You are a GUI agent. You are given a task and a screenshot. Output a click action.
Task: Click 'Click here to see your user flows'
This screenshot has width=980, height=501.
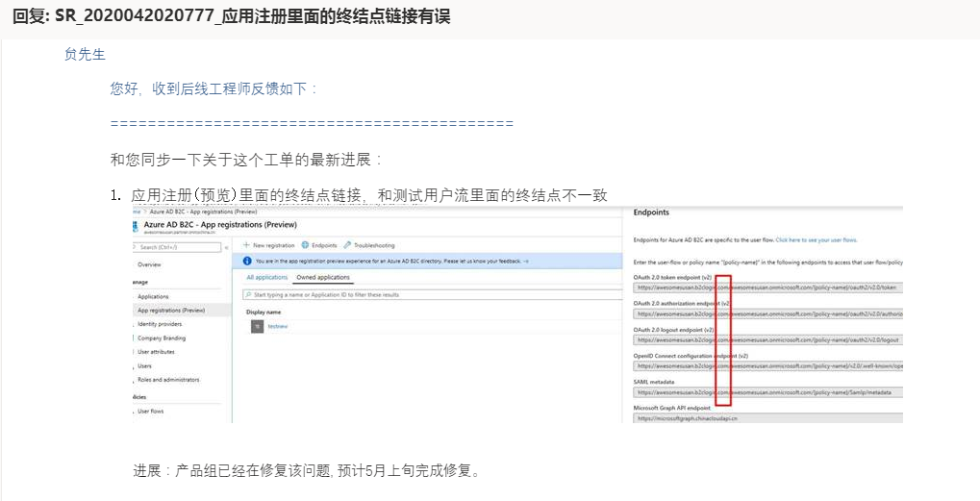817,239
